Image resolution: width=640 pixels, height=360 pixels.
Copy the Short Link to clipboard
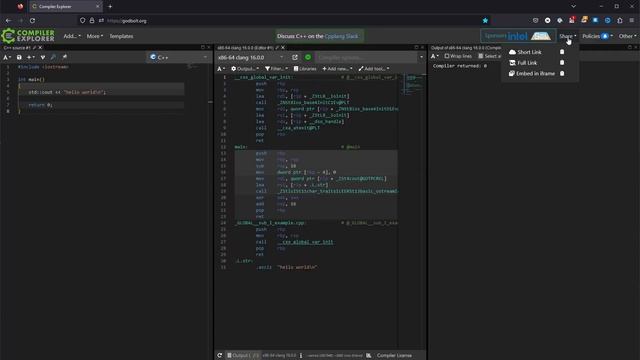pyautogui.click(x=562, y=52)
